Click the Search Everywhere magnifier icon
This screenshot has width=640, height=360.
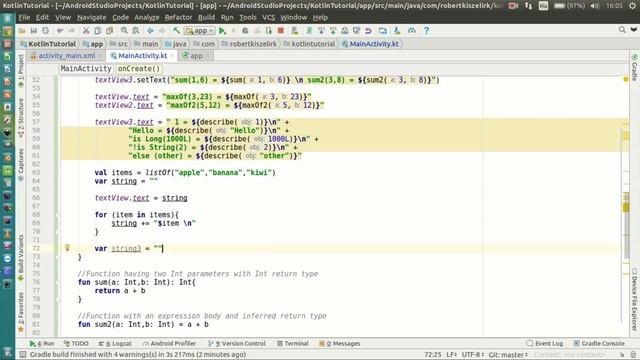(622, 30)
